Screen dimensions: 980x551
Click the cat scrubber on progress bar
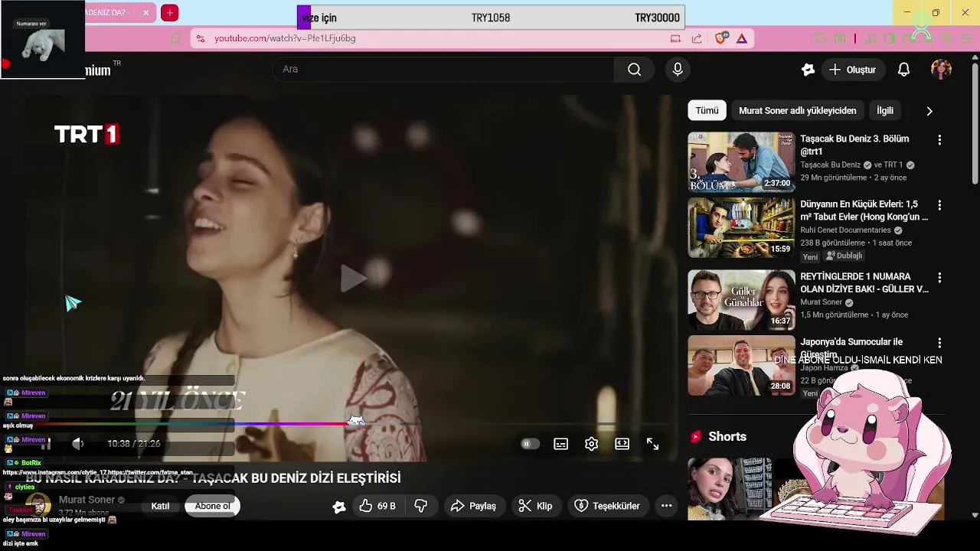[x=356, y=420]
